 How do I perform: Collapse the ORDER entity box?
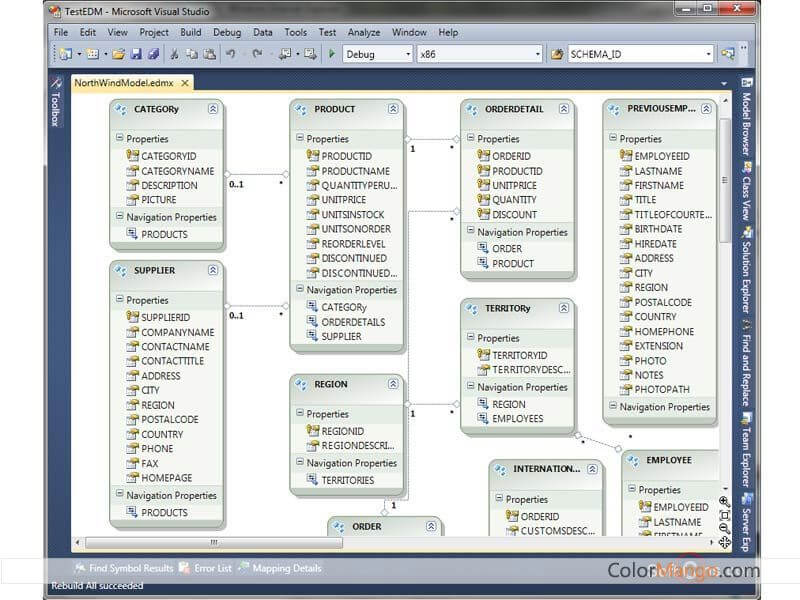[431, 526]
